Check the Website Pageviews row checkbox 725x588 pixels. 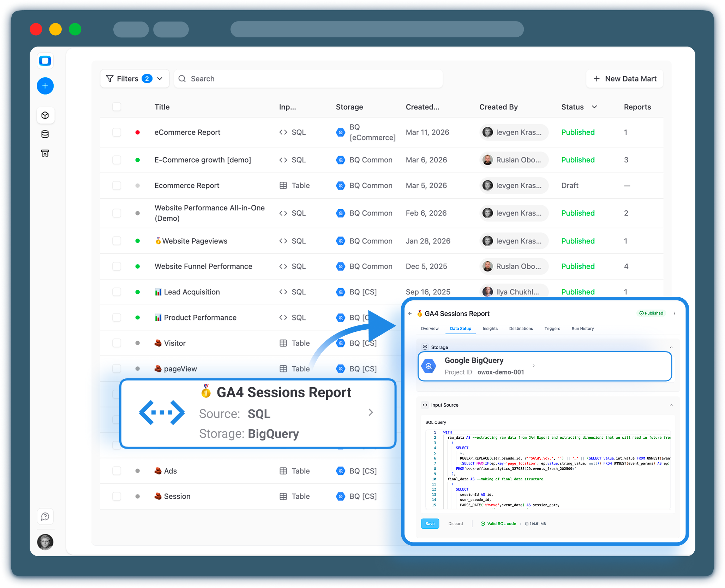116,241
